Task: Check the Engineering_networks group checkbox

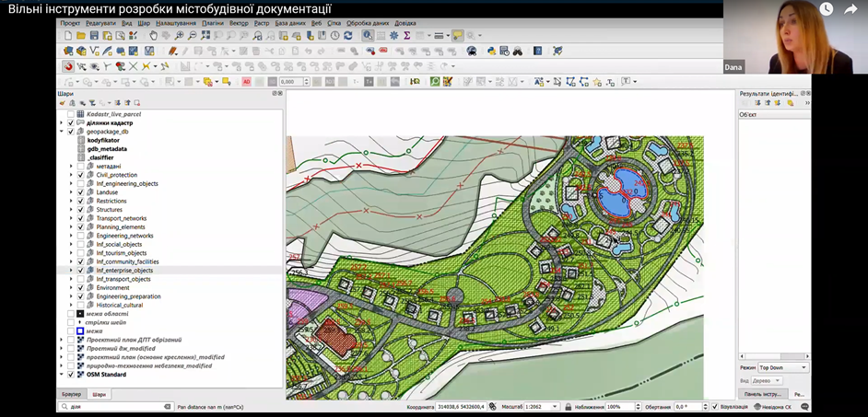Action: (x=81, y=236)
